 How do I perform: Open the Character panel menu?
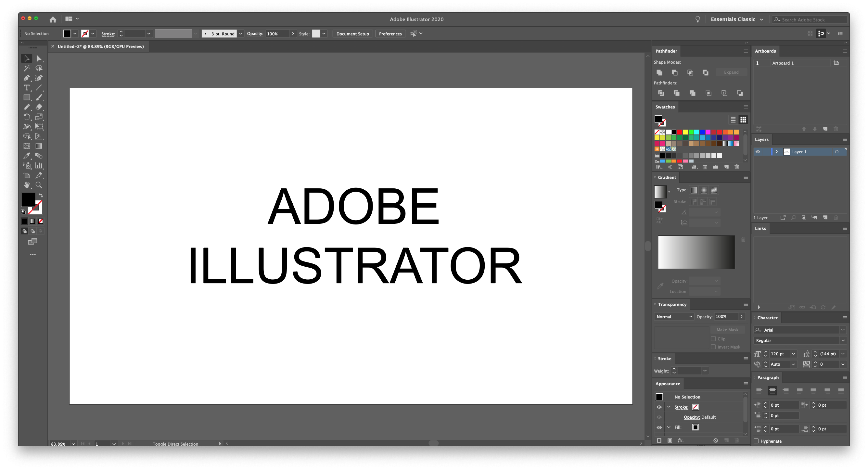coord(844,317)
